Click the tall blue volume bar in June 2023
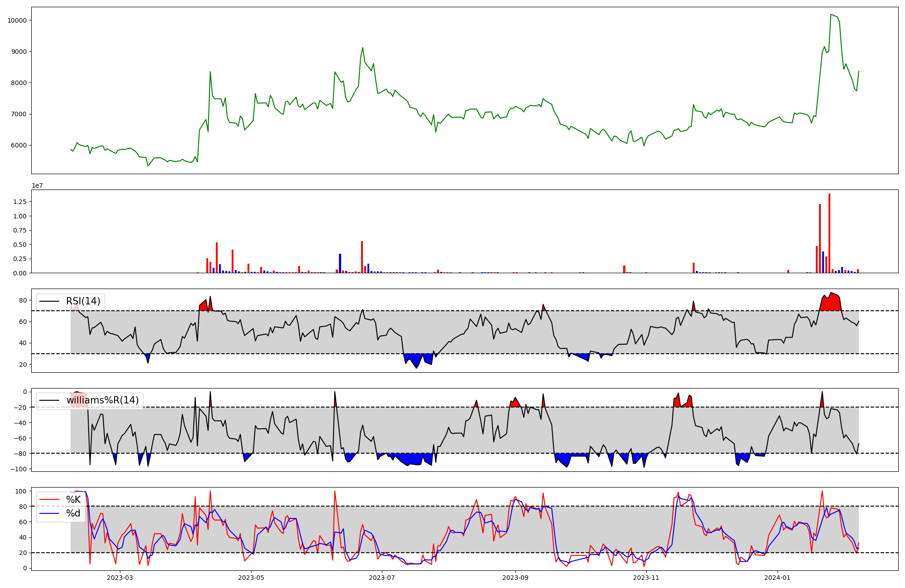Image resolution: width=905 pixels, height=588 pixels. pos(340,264)
